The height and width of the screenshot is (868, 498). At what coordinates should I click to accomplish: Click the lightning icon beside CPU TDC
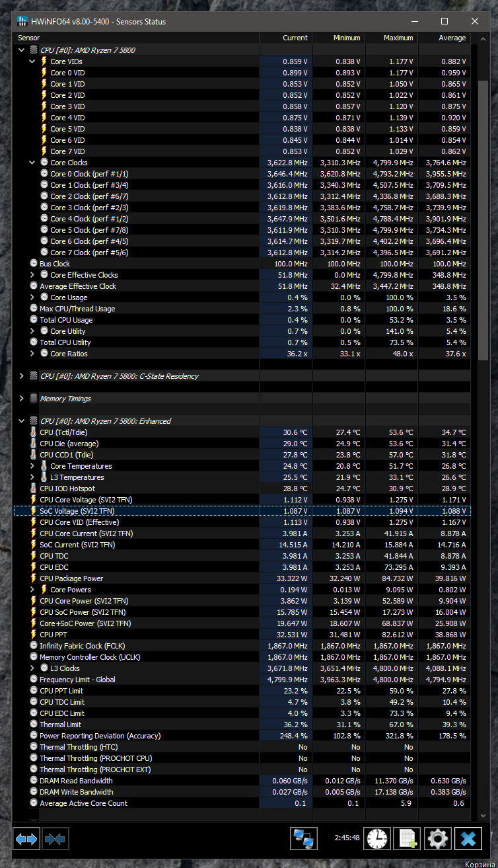coord(34,556)
